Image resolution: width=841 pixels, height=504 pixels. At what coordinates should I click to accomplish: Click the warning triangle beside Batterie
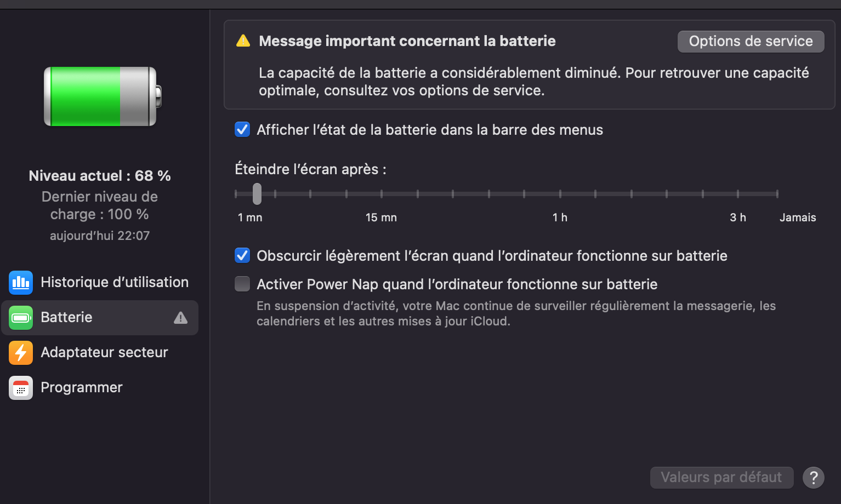pos(180,318)
